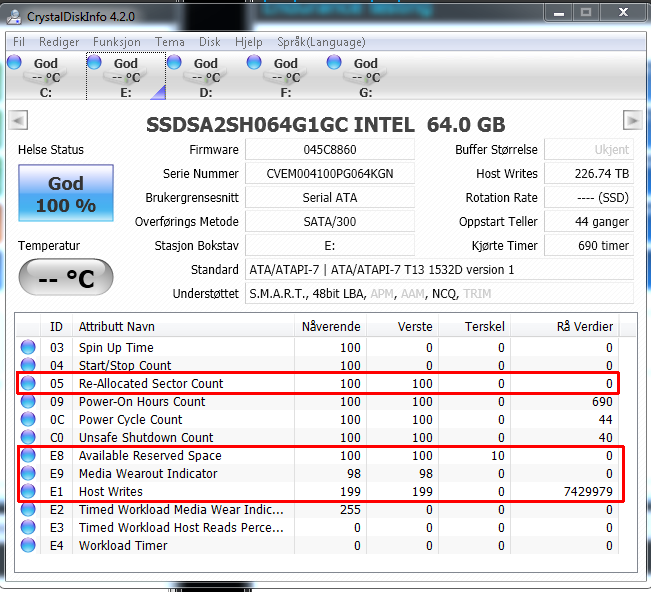
Task: Click the Firmware field 045C8860
Action: [330, 149]
